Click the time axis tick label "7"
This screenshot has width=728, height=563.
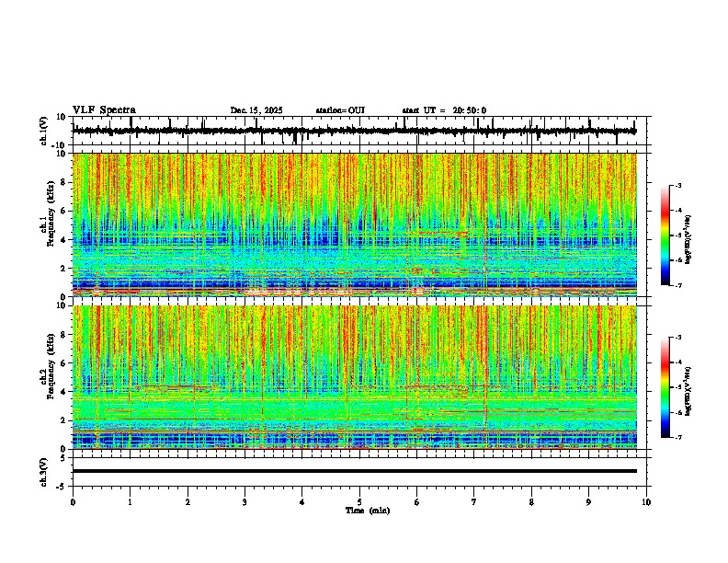tap(474, 502)
